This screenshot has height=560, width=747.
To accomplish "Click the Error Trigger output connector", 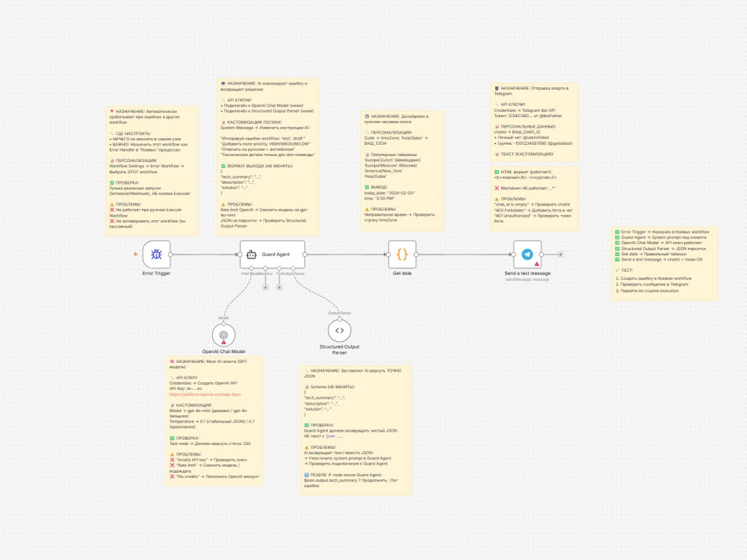I will [x=170, y=255].
